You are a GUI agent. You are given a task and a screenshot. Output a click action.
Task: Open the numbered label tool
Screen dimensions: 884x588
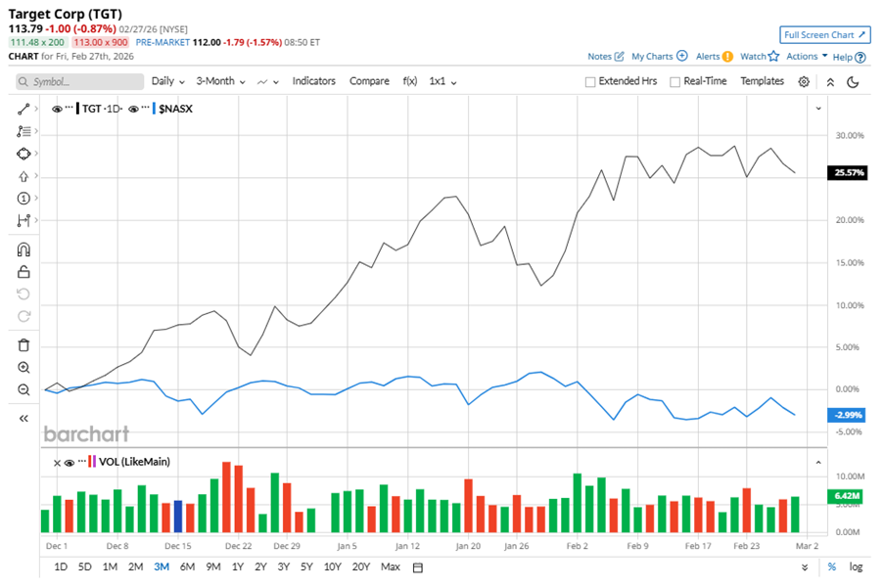click(x=23, y=199)
